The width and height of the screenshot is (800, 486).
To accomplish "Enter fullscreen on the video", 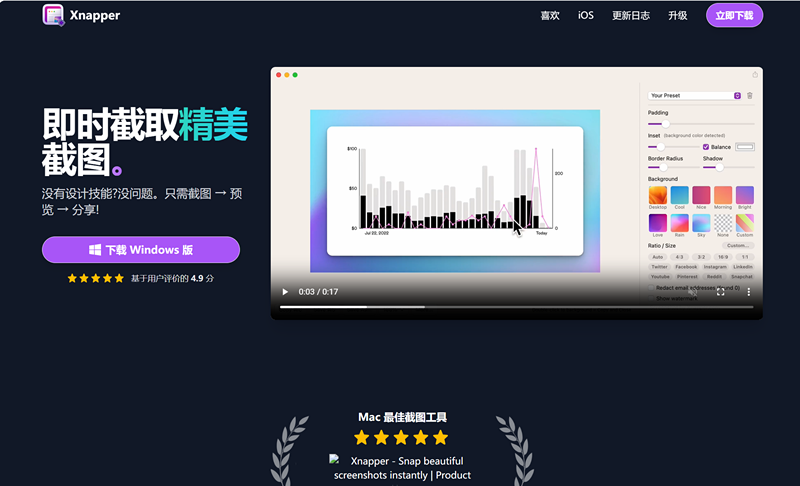I will (720, 292).
